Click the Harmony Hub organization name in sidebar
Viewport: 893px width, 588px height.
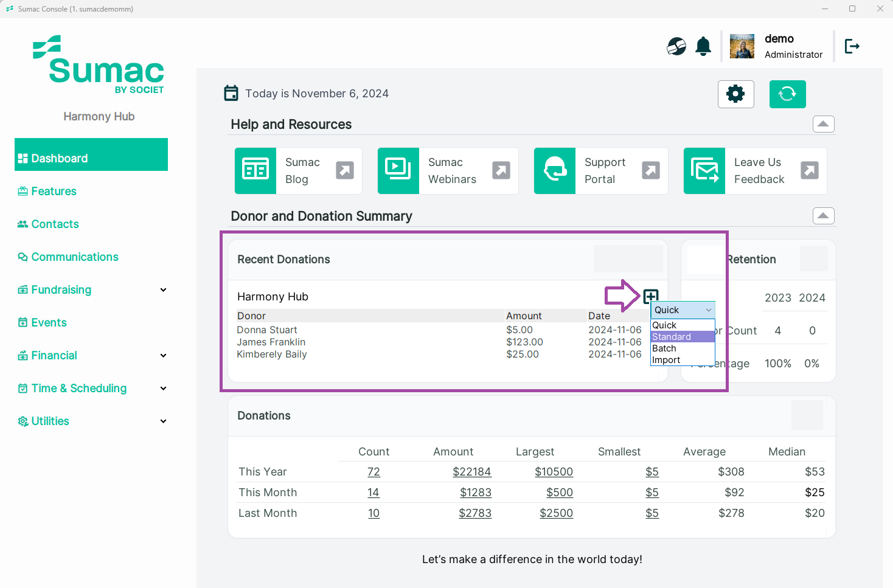click(99, 116)
